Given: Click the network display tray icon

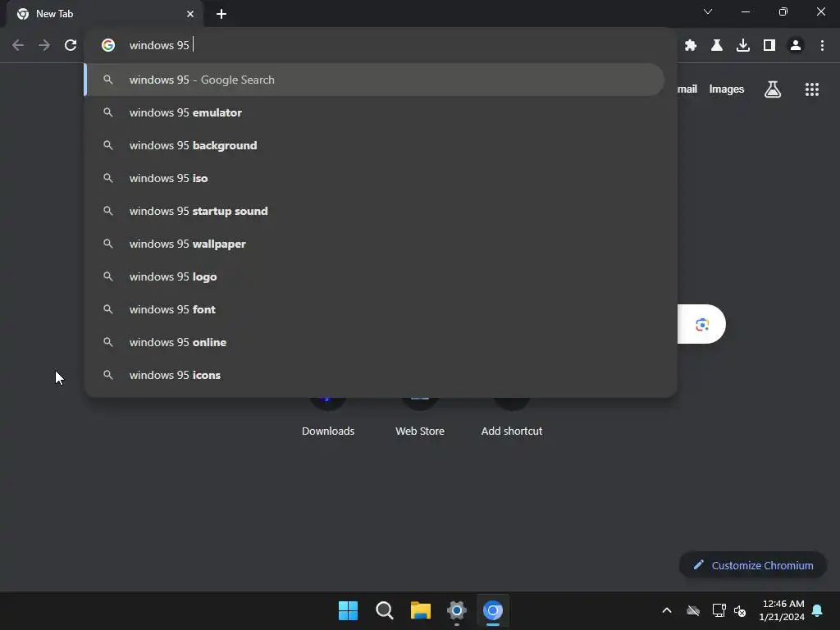Looking at the screenshot, I should [x=719, y=610].
